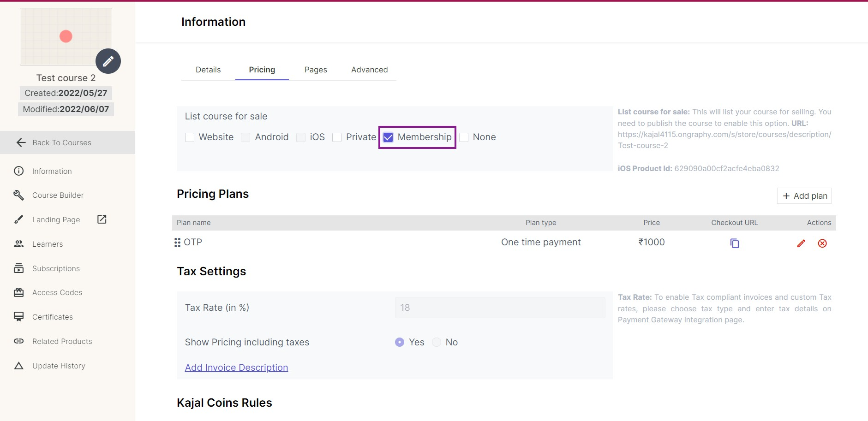Switch to the Details tab
The width and height of the screenshot is (868, 421).
208,70
